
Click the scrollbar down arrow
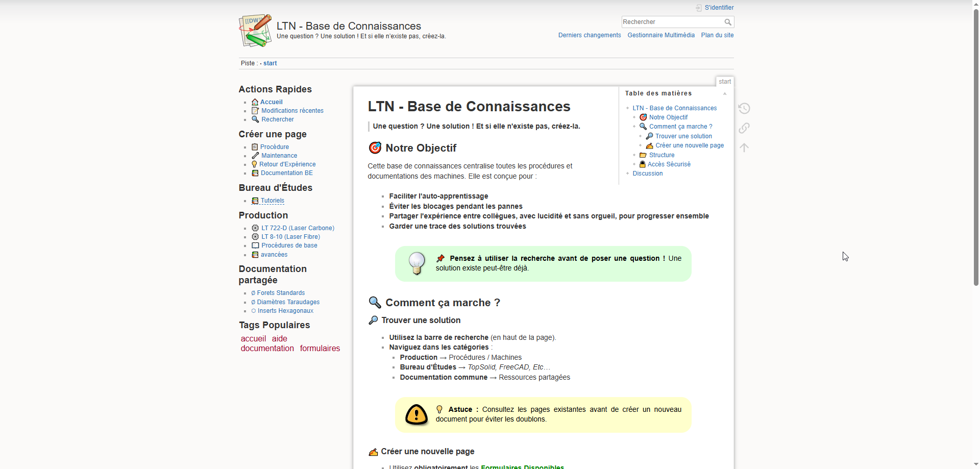click(x=975, y=463)
